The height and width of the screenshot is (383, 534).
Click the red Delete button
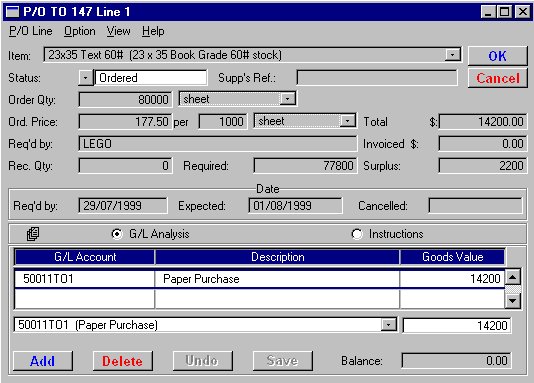pyautogui.click(x=122, y=361)
